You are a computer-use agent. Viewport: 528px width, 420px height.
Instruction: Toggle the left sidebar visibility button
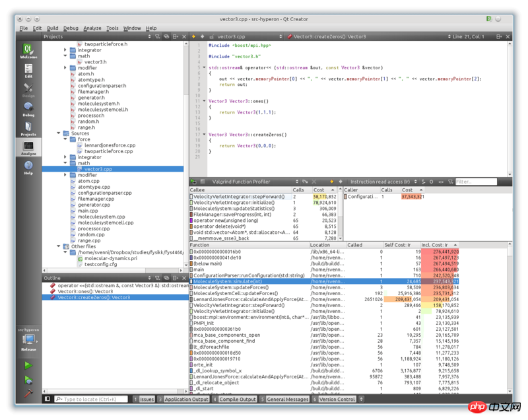[48, 400]
